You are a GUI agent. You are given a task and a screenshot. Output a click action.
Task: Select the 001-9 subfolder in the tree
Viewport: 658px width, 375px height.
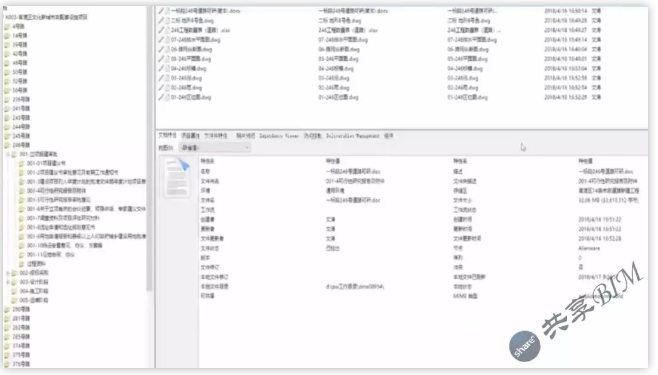[86, 237]
